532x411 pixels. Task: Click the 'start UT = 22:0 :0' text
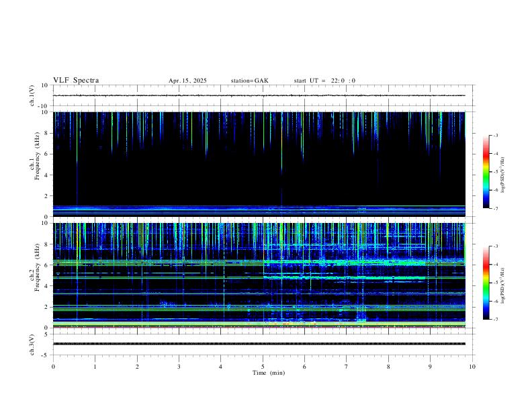coord(324,81)
